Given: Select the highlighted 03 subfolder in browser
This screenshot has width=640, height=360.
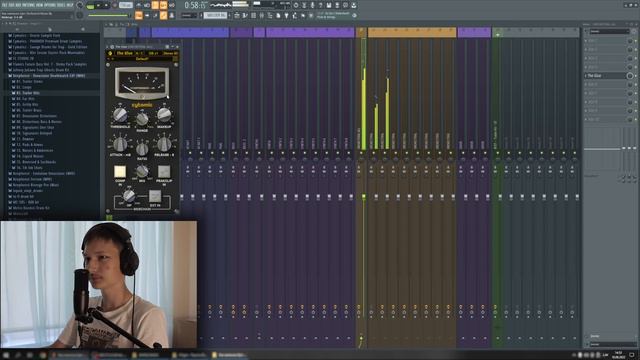Looking at the screenshot, I should pos(28,93).
